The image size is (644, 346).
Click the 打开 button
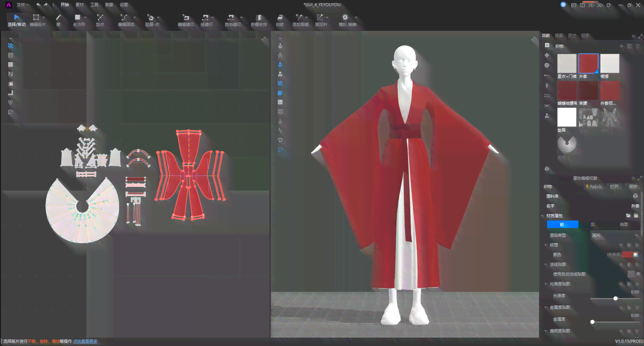(x=614, y=187)
